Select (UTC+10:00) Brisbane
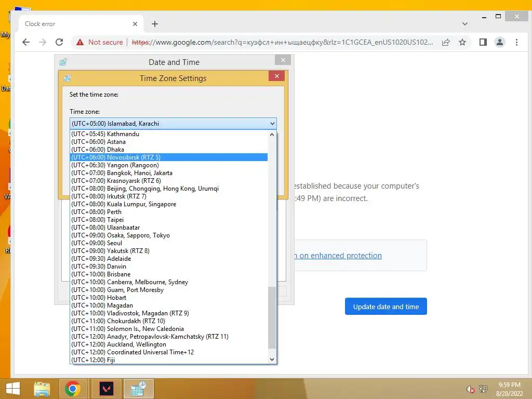Viewport: 532px width, 399px height. (169, 274)
